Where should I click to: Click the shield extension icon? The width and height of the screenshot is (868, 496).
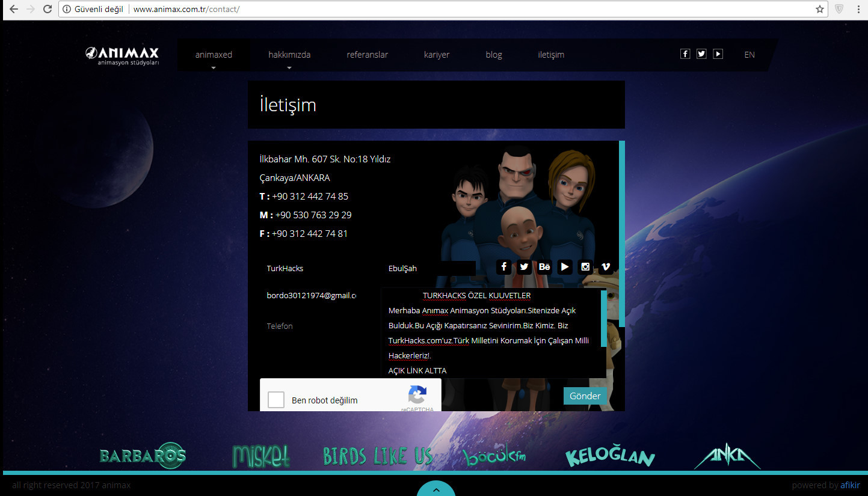coord(839,9)
